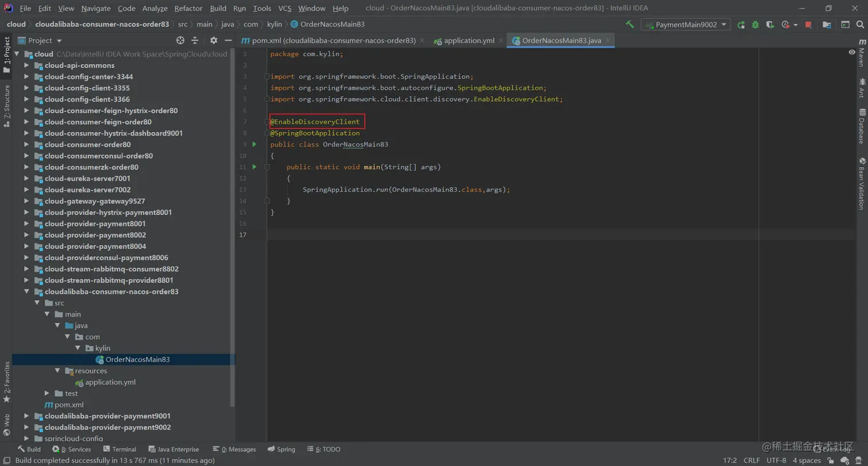
Task: Hide the Project tool window
Action: coord(228,40)
